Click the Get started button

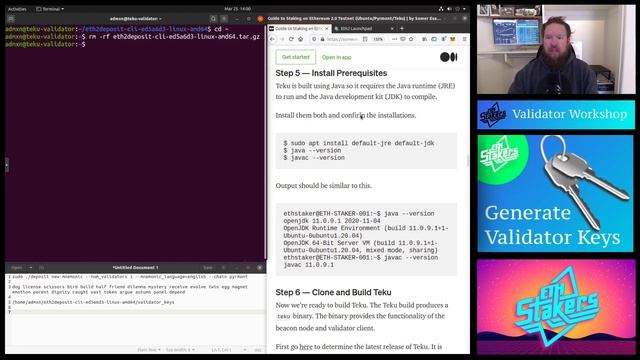click(296, 57)
